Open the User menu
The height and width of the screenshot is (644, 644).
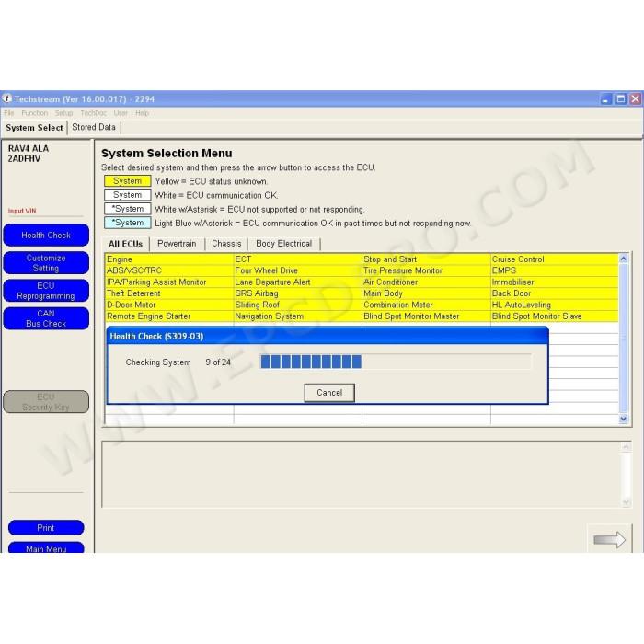tap(121, 113)
